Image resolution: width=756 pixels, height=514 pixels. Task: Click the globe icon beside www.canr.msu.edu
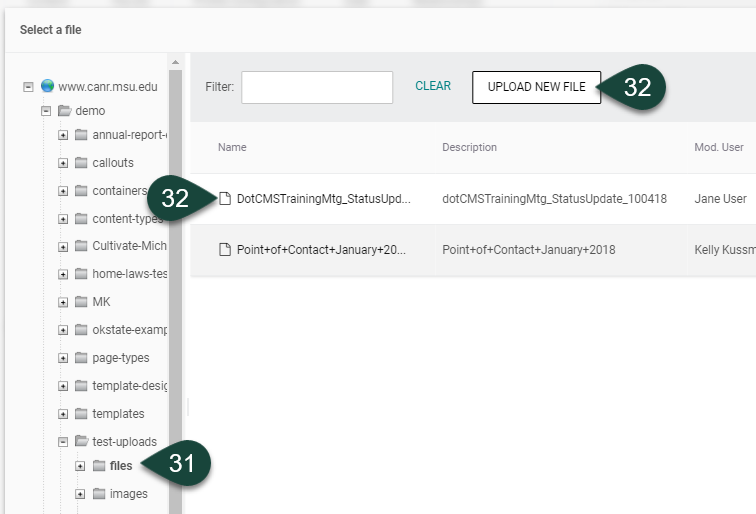pyautogui.click(x=47, y=86)
